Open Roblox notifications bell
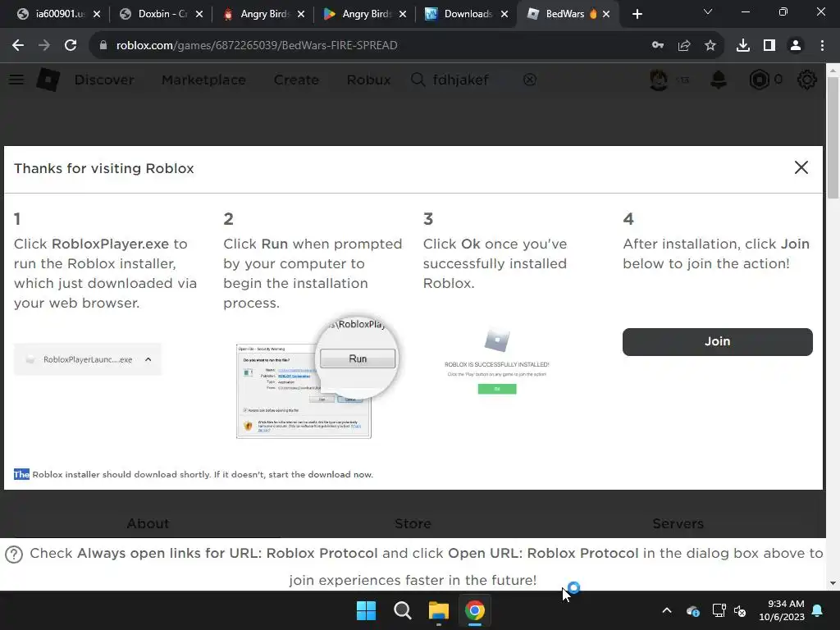Image resolution: width=840 pixels, height=630 pixels. pyautogui.click(x=719, y=80)
